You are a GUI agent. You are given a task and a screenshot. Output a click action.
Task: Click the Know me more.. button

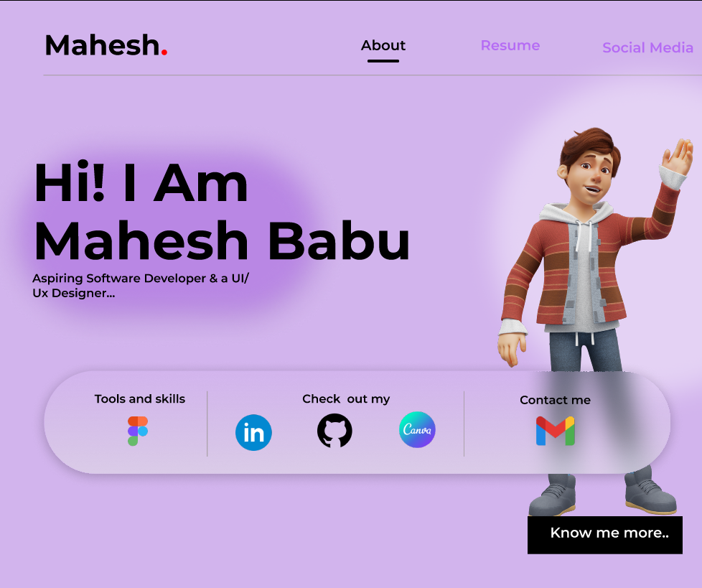click(605, 535)
